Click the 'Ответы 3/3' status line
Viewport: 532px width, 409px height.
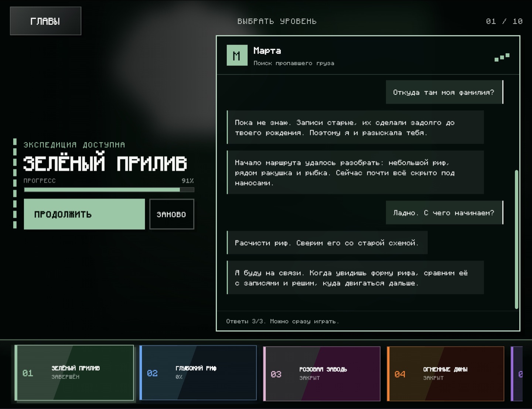pos(283,321)
